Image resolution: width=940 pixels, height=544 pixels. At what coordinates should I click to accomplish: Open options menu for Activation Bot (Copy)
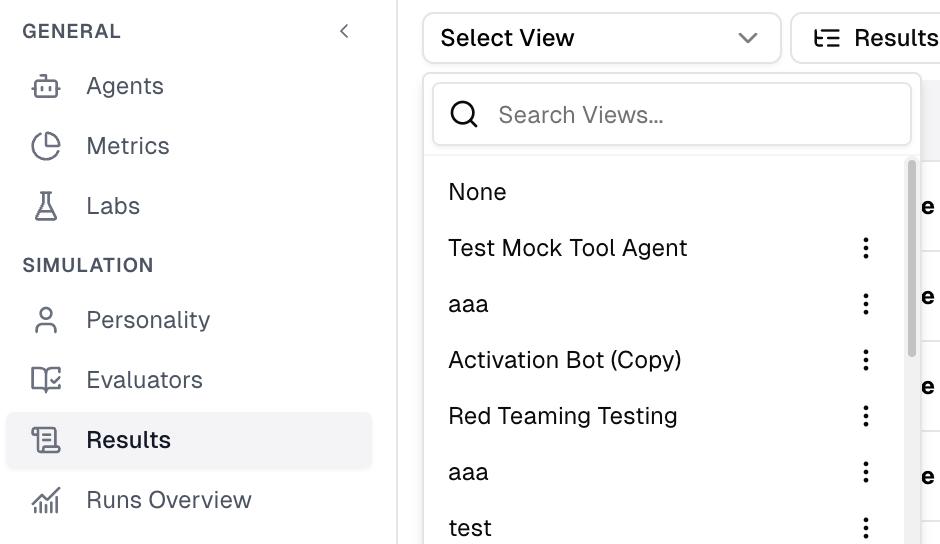(866, 360)
